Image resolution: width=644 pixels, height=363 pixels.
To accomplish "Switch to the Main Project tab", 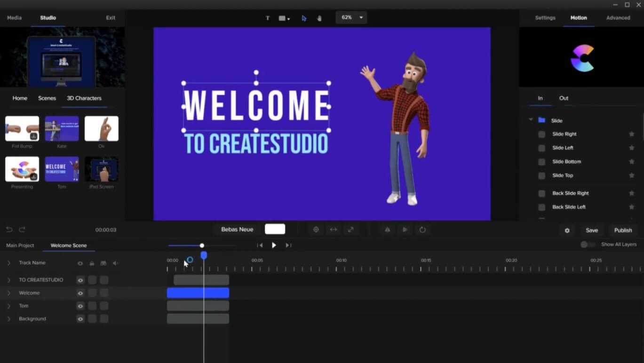I will [x=20, y=245].
